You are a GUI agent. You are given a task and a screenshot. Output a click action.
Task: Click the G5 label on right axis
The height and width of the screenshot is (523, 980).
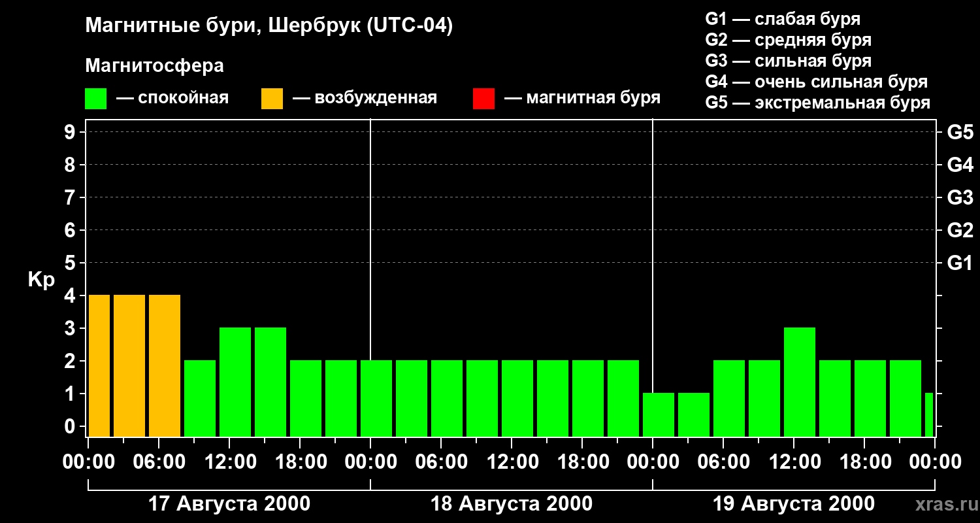click(960, 132)
